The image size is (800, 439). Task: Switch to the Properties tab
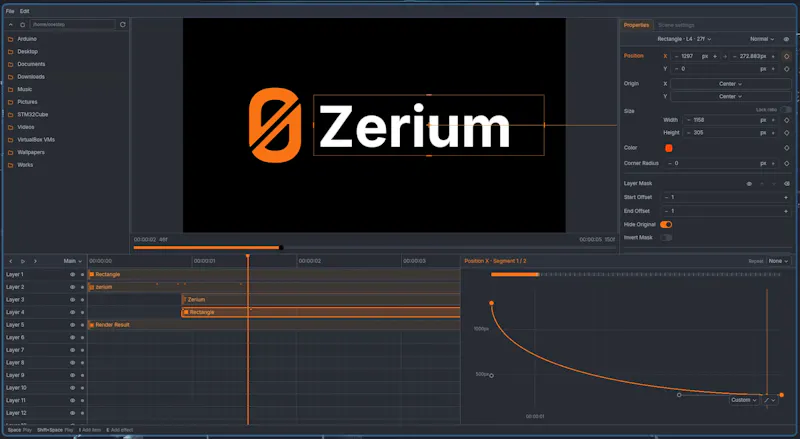pos(636,25)
